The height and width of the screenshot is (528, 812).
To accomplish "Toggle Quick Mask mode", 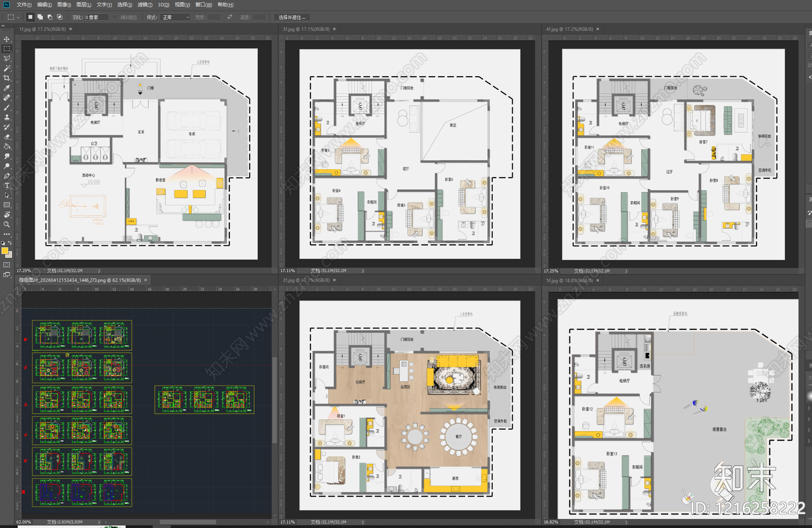I will (x=7, y=265).
